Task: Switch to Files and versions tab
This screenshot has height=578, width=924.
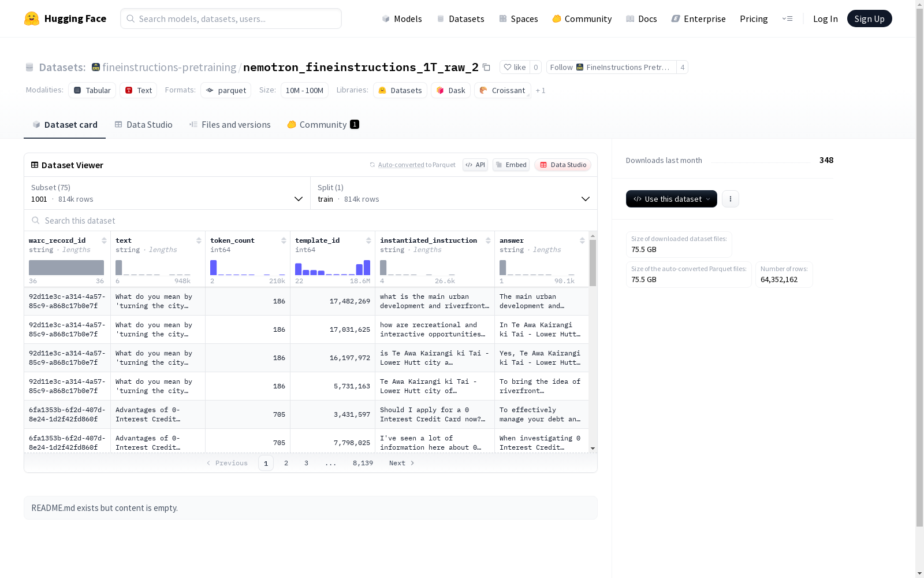Action: pyautogui.click(x=230, y=125)
